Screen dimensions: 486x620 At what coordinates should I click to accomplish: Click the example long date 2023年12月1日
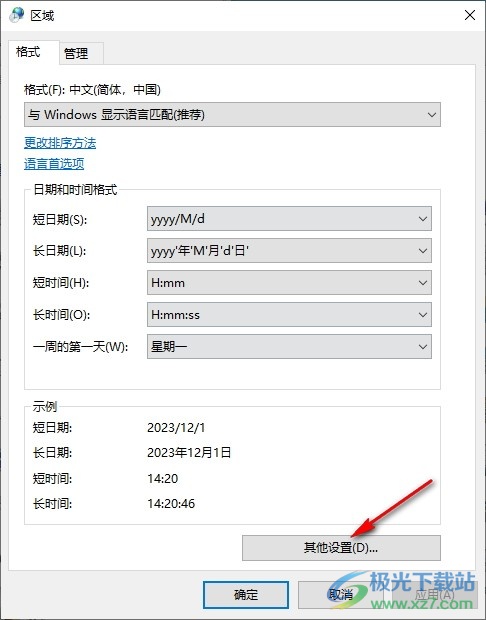[x=189, y=453]
